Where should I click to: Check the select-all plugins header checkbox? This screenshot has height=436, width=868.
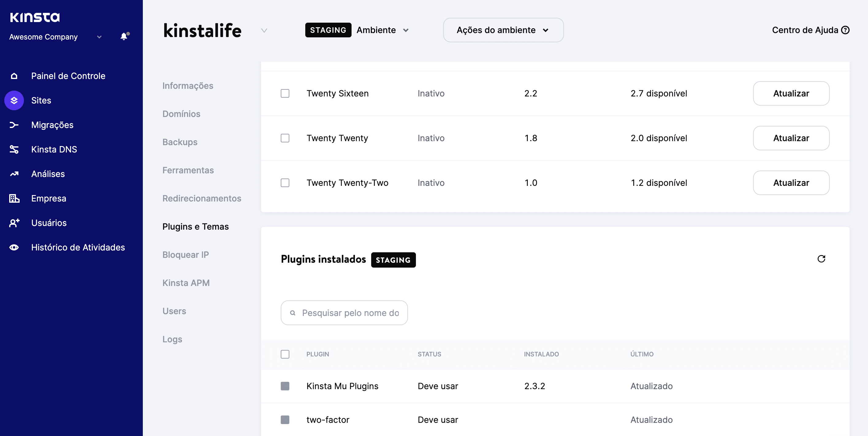click(x=285, y=354)
